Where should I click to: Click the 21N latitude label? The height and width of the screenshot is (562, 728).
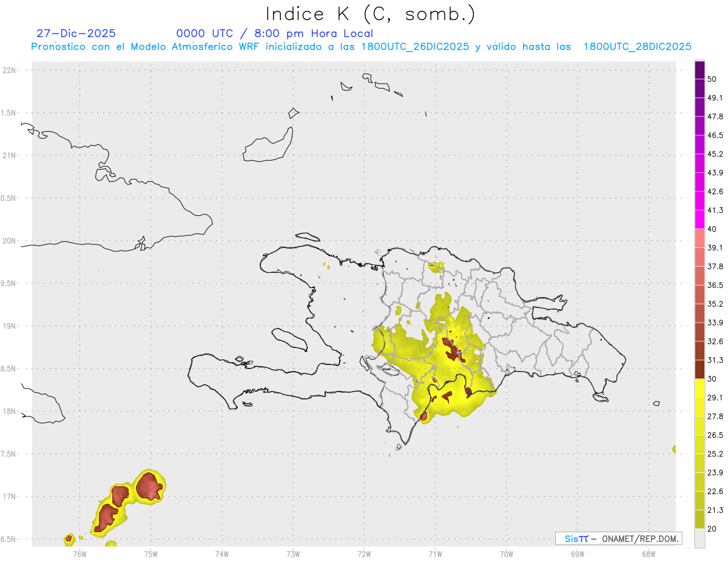pyautogui.click(x=9, y=155)
